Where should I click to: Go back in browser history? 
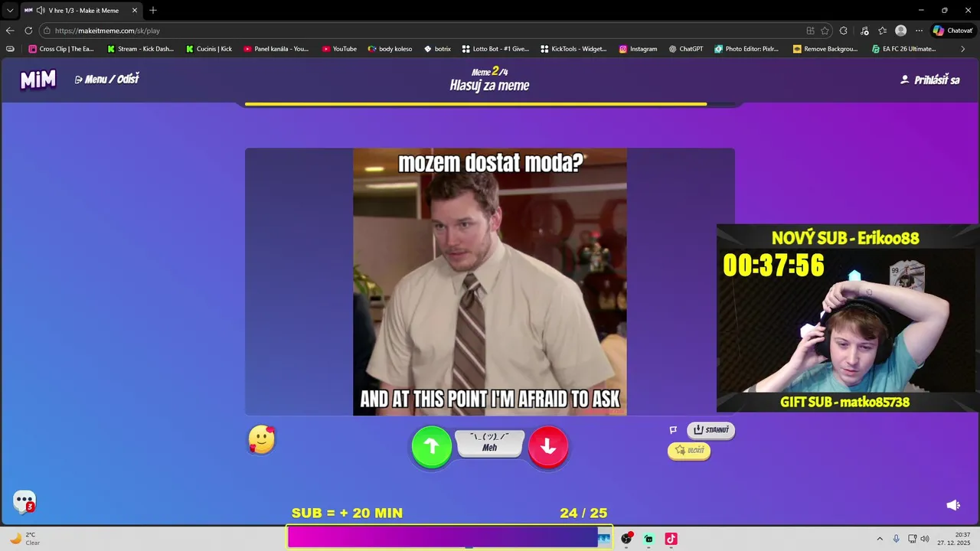coord(10,31)
